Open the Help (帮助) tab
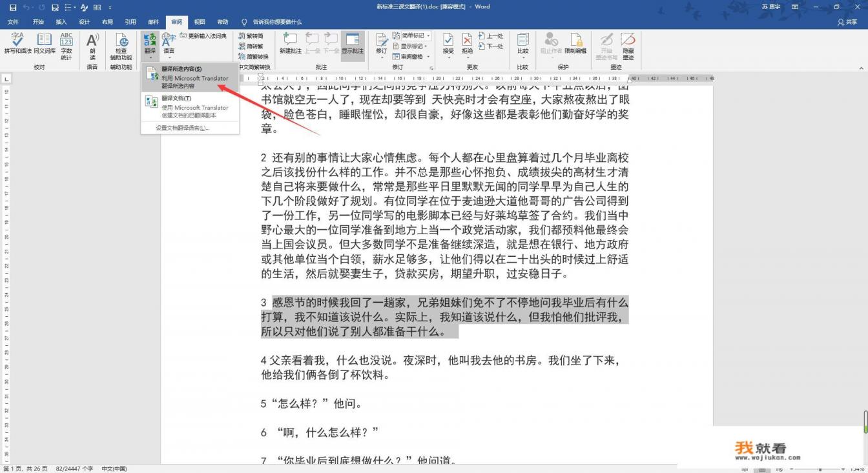Screen dimensions: 868x473 tap(223, 22)
